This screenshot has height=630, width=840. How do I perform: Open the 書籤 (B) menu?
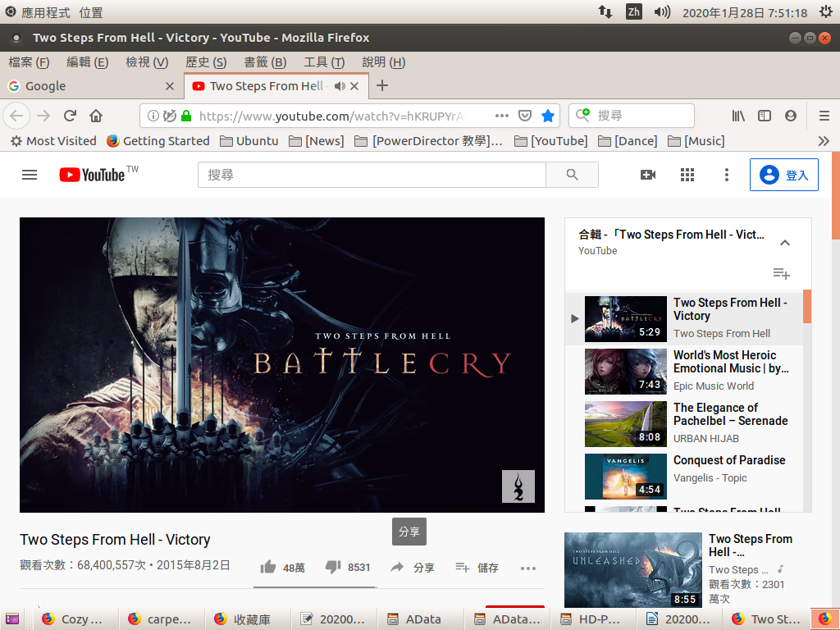point(265,62)
